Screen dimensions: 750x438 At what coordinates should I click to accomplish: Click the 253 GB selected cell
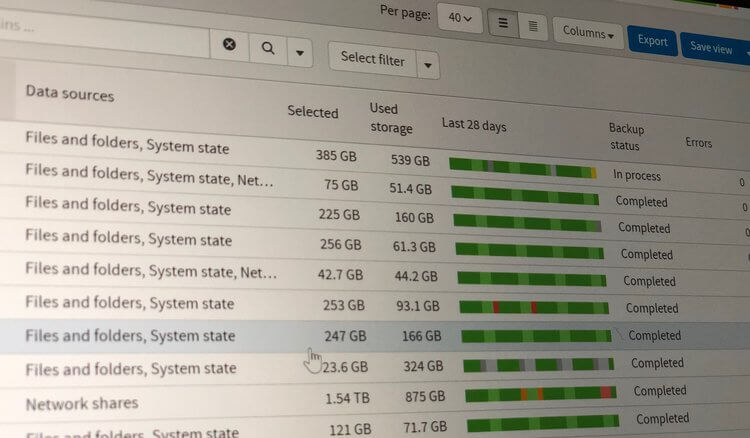343,305
